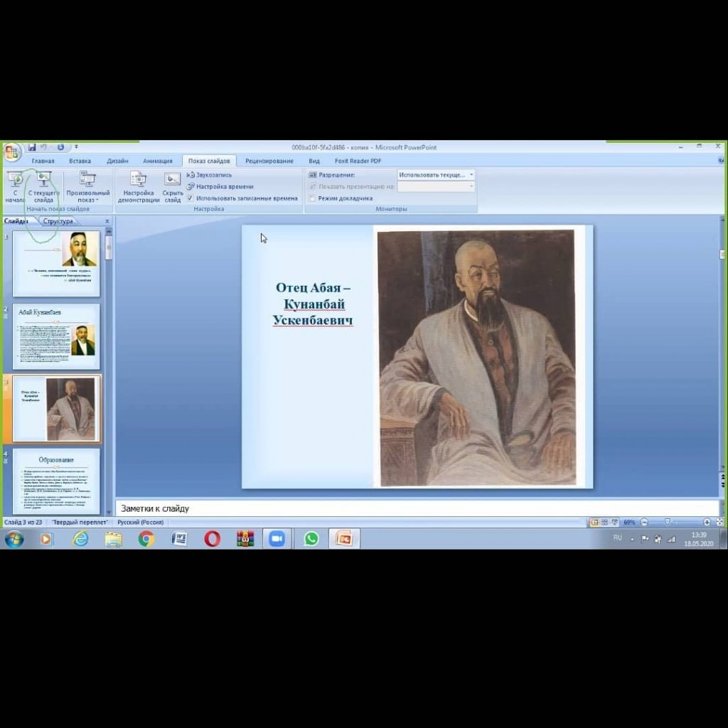Select slide 1 thumbnail with Abai portrait
The width and height of the screenshot is (728, 728).
[56, 263]
